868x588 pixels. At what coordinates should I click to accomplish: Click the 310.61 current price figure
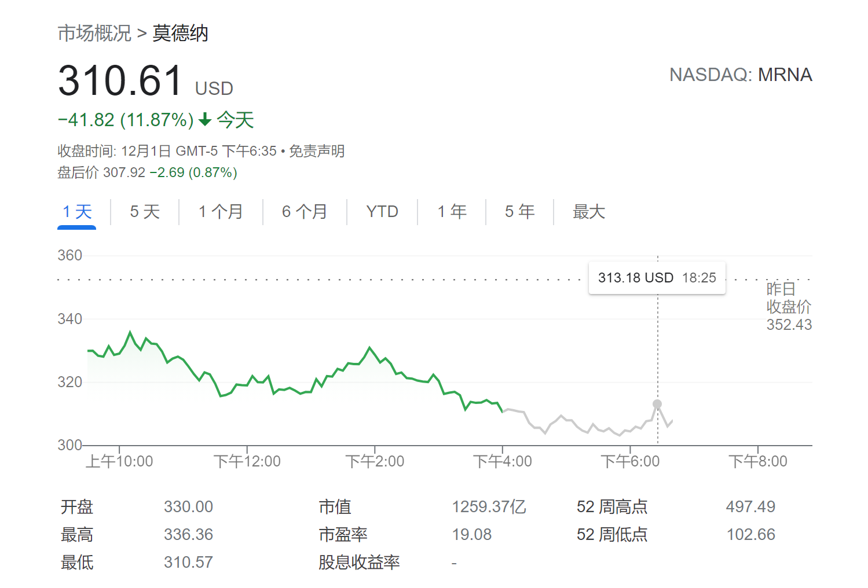120,80
